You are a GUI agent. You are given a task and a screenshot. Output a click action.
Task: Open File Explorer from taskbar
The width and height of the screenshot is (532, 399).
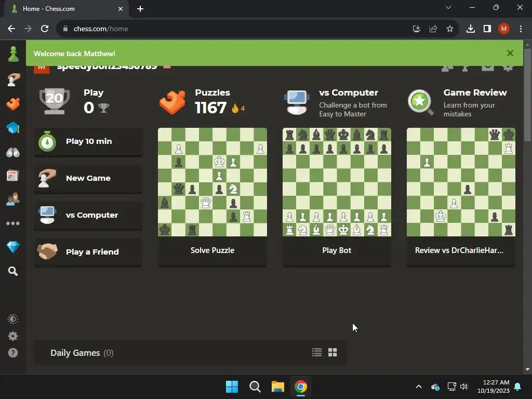pos(277,387)
